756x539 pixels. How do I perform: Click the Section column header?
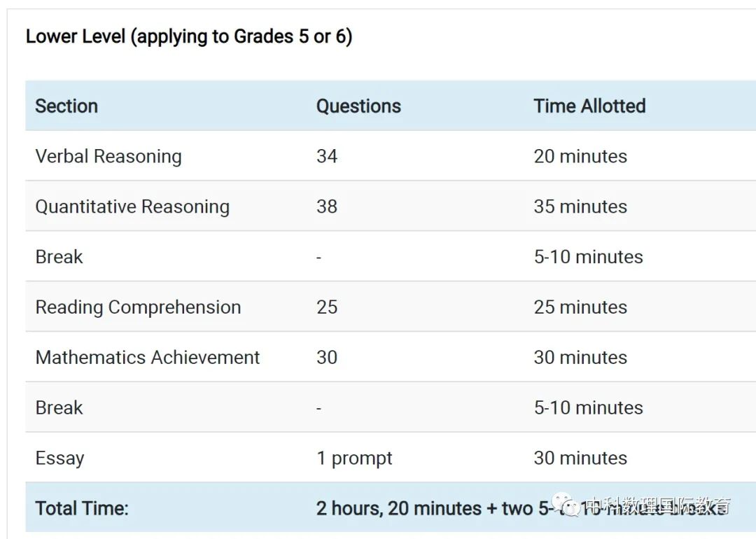pyautogui.click(x=66, y=106)
